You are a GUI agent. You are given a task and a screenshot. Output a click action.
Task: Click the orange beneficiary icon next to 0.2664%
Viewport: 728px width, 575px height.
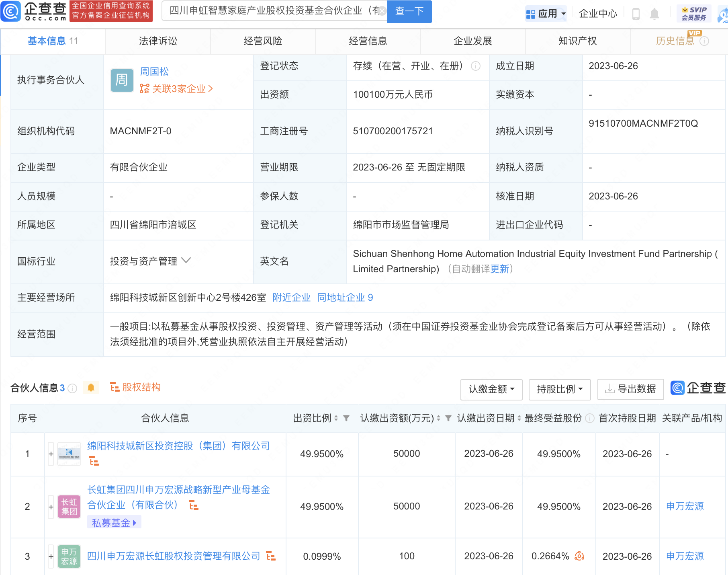click(x=579, y=556)
